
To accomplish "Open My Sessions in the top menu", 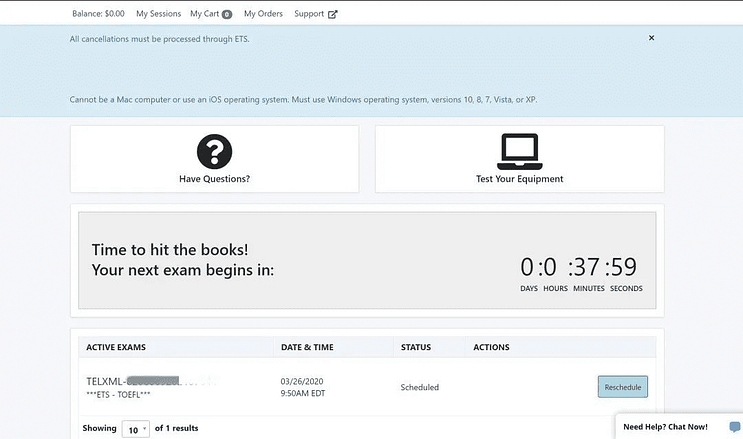I will pyautogui.click(x=158, y=14).
